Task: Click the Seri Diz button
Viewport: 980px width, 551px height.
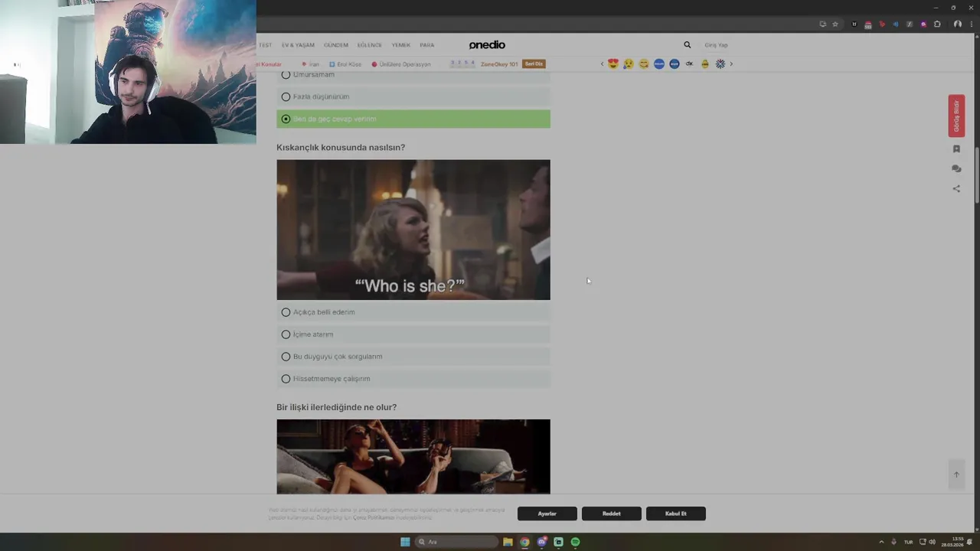Action: (534, 64)
